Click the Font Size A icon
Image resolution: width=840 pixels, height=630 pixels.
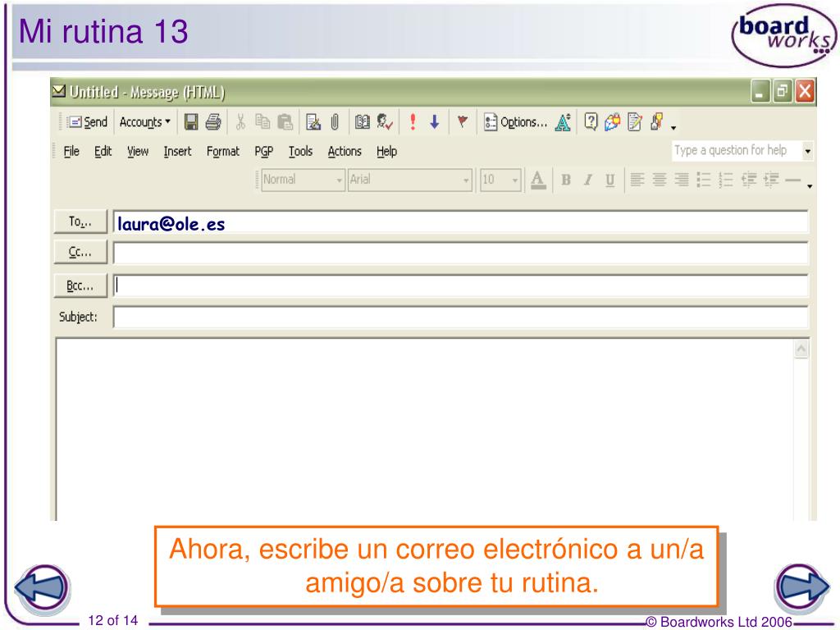[x=563, y=122]
